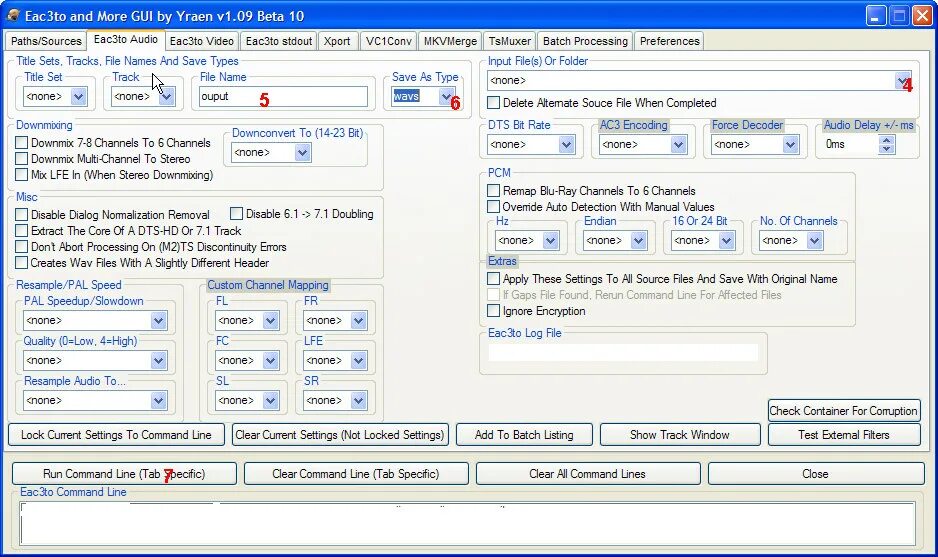
Task: Click Check Container For Corruption
Action: [844, 411]
